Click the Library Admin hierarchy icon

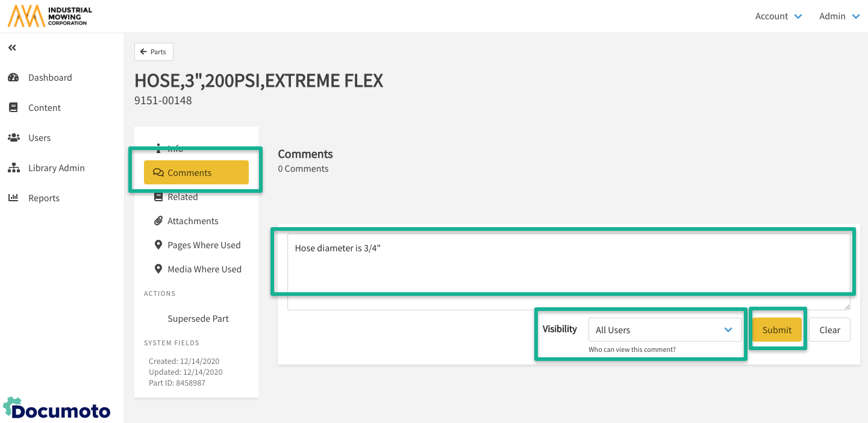point(13,168)
